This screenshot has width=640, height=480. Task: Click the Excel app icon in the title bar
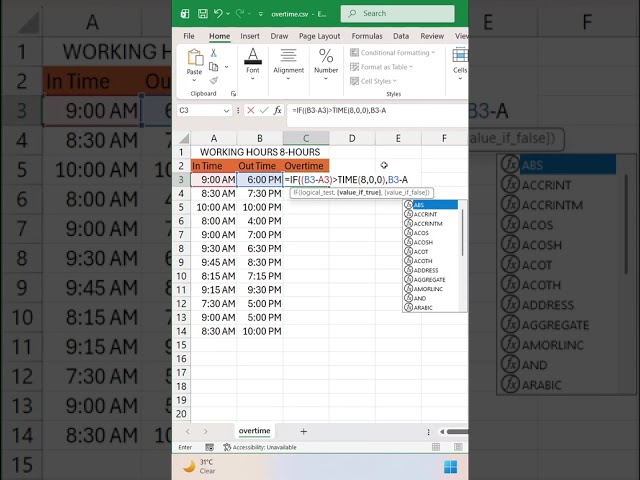(185, 13)
